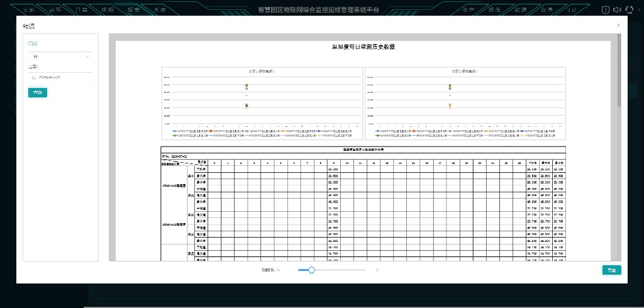Open the period type dropdown in left panel
The height and width of the screenshot is (308, 644).
click(x=60, y=57)
